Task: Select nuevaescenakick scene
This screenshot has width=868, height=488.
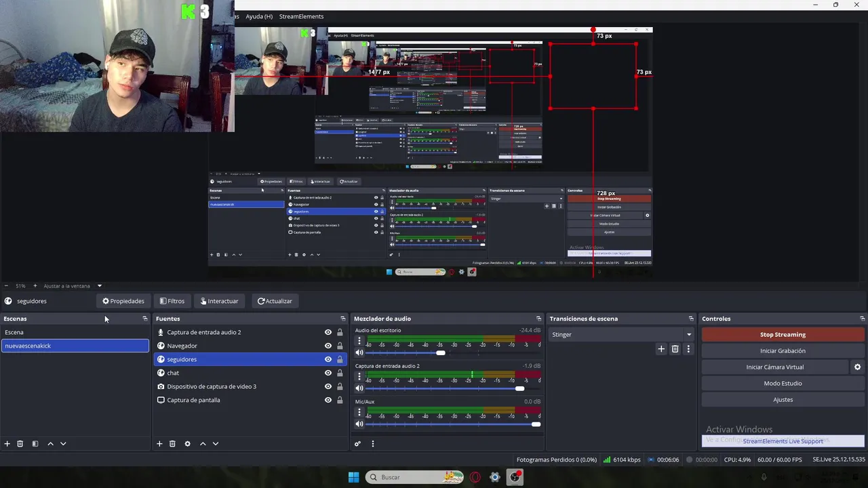Action: [75, 346]
